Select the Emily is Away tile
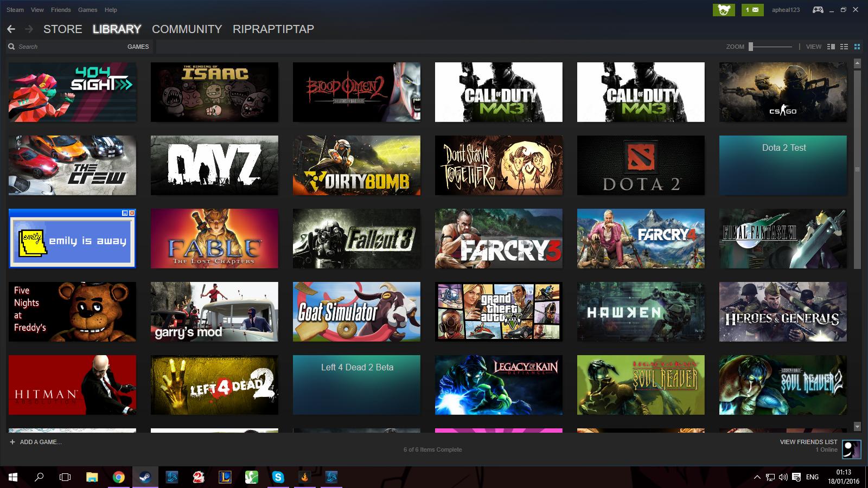 coord(72,239)
